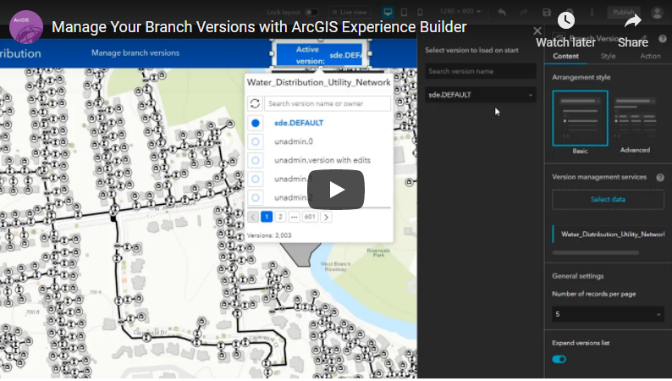672x381 pixels.
Task: Open the sde.DEFAULT start version dropdown
Action: 480,95
